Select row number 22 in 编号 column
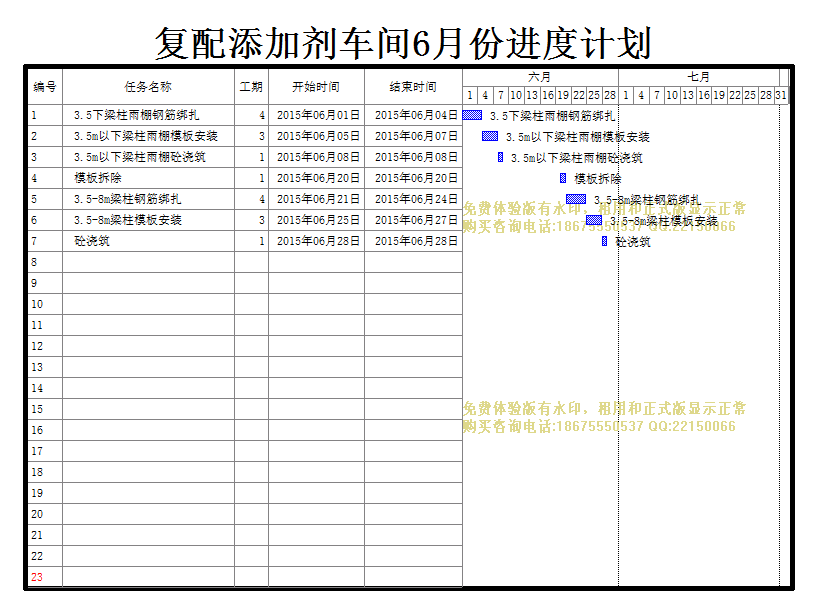 (45, 556)
